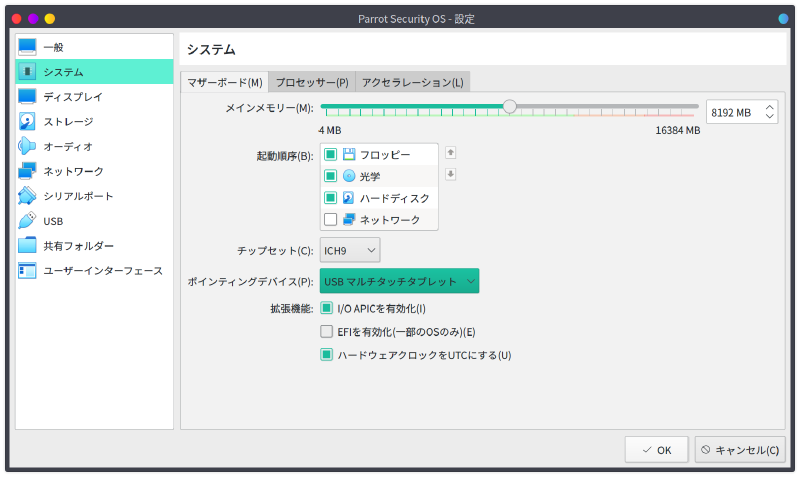
Task: Select the 光学 boot order row
Action: coord(379,176)
